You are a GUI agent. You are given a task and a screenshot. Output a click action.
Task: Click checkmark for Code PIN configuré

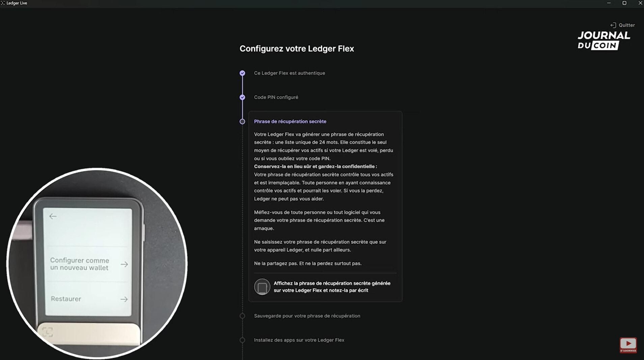tap(242, 98)
